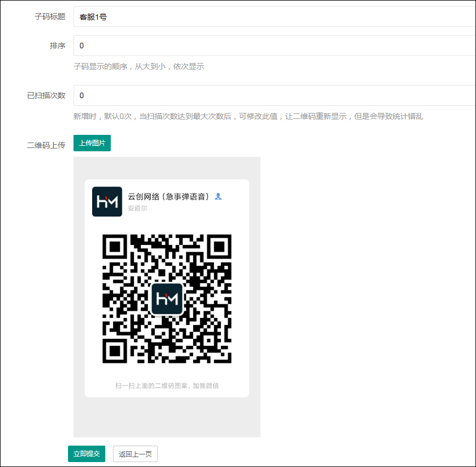Click the 云创网络（急事弹语音）name text
This screenshot has height=467, width=476.
point(169,196)
